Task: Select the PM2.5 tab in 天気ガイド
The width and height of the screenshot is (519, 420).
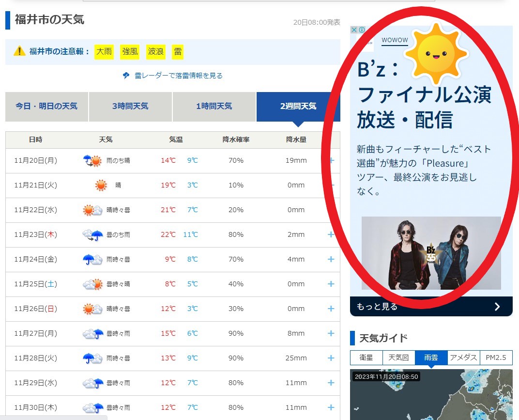Action: 496,358
